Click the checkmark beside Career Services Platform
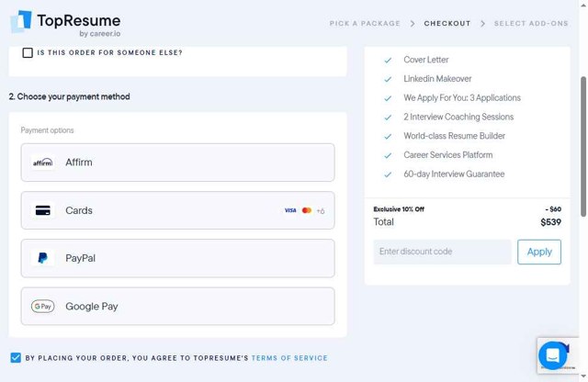Screen dimensions: 588x382 pos(388,155)
